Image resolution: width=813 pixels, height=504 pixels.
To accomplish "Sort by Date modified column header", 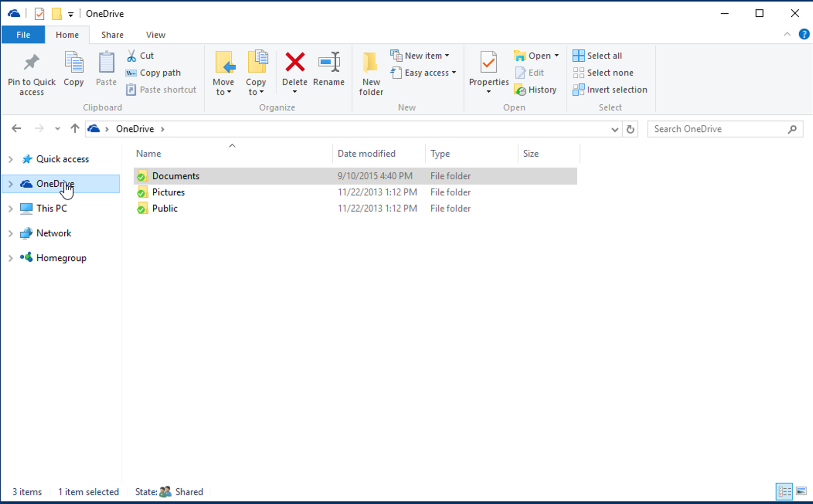I will coord(379,154).
